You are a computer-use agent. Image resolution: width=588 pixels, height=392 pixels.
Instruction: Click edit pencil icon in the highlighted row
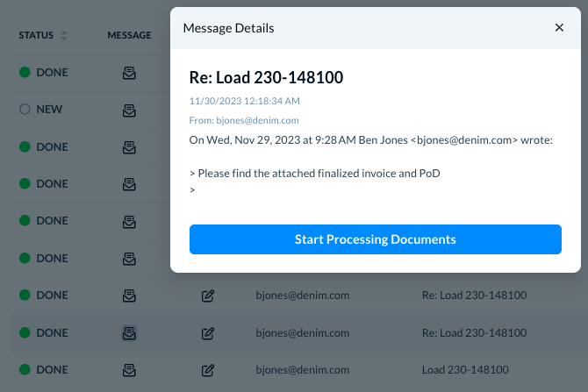[208, 333]
